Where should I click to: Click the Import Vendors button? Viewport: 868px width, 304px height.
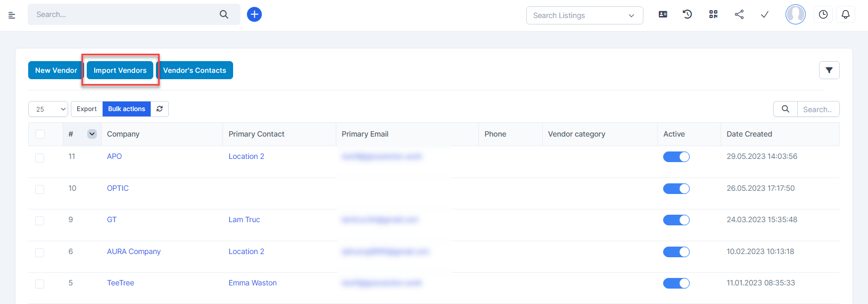tap(120, 70)
